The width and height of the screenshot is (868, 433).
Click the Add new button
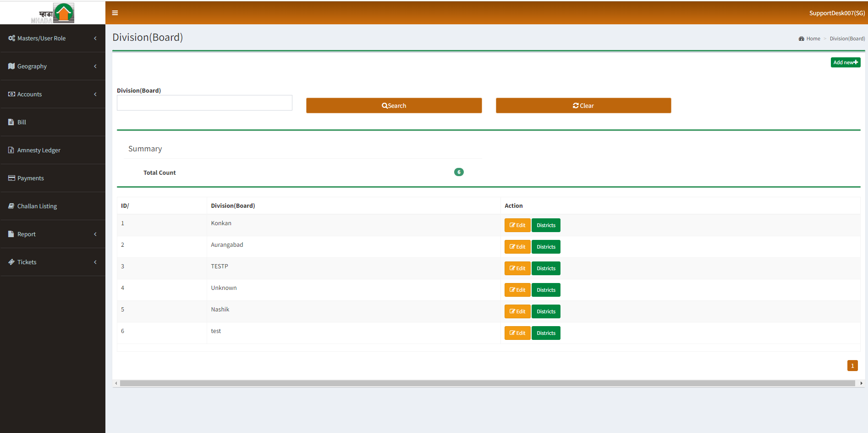coord(845,62)
